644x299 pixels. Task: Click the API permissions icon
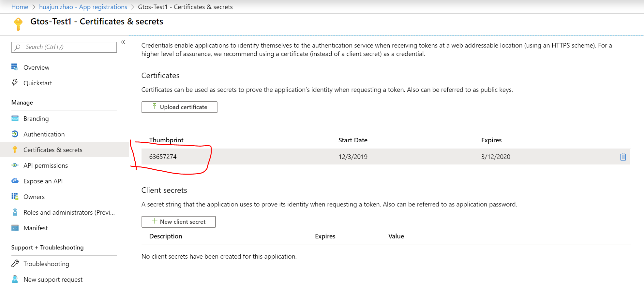pyautogui.click(x=15, y=165)
